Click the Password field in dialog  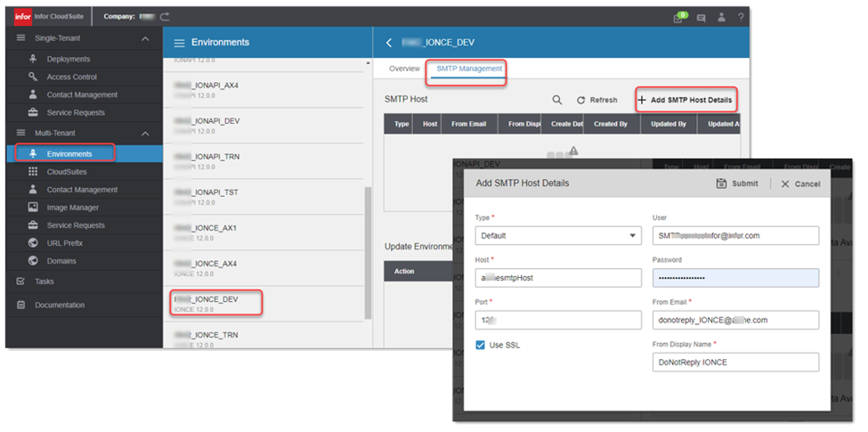tap(735, 278)
